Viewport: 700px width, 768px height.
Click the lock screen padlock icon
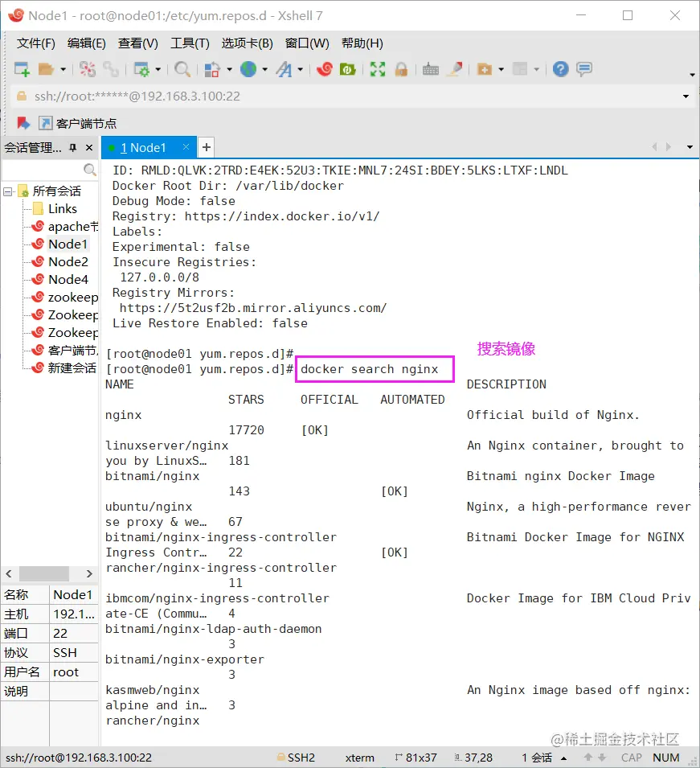pyautogui.click(x=401, y=69)
